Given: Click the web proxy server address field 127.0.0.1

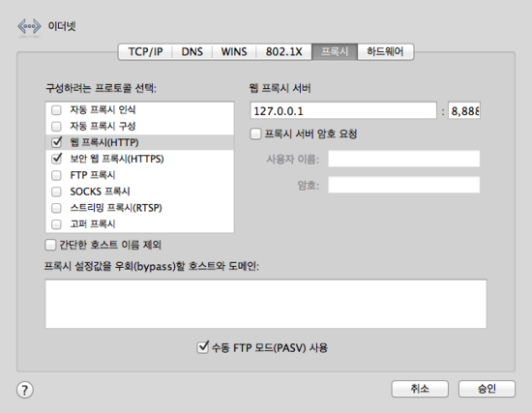Looking at the screenshot, I should tap(343, 110).
